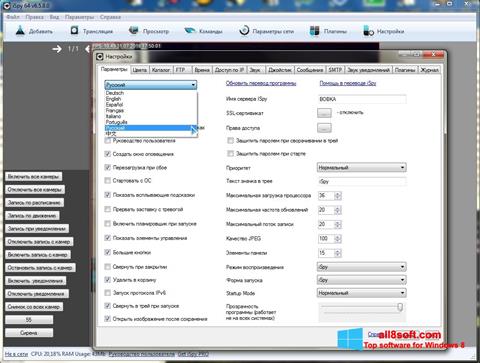Open the Режим воспроизведения dropdown
The width and height of the screenshot is (480, 363).
(x=362, y=267)
